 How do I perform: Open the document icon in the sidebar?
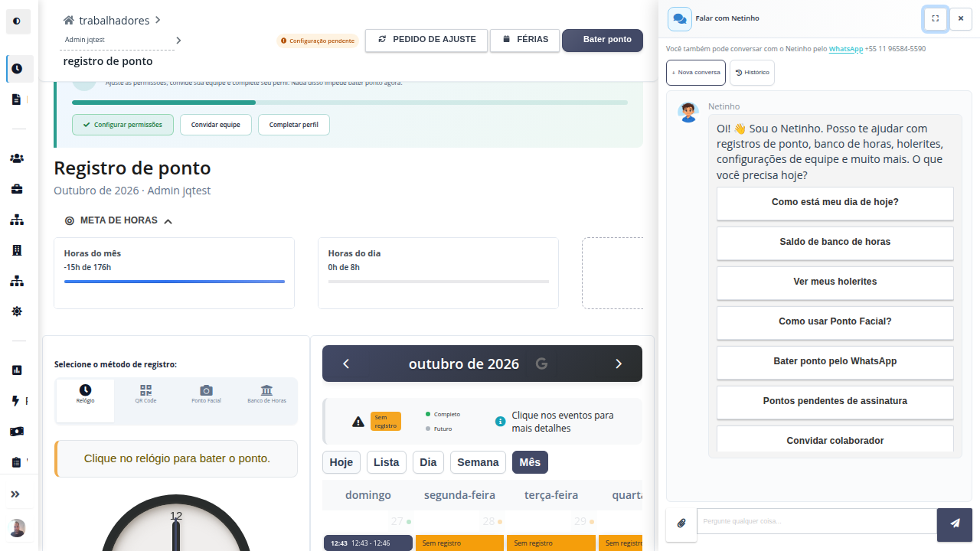pos(17,99)
